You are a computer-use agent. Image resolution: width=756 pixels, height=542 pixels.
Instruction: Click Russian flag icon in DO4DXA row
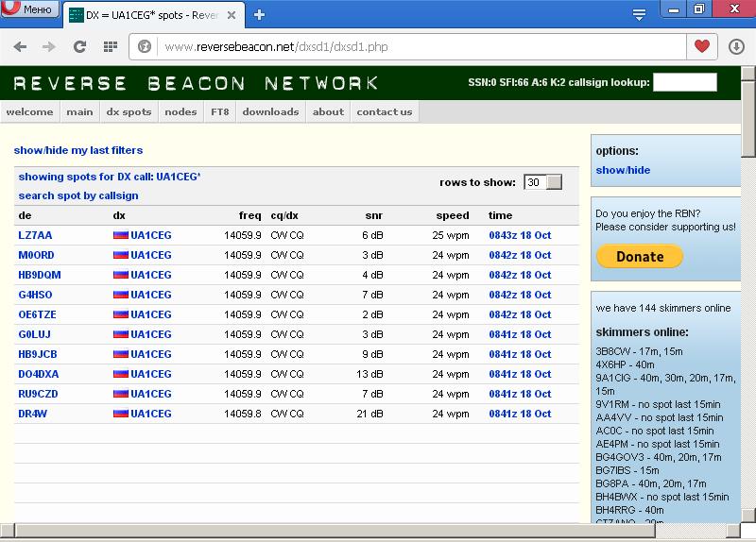click(121, 374)
